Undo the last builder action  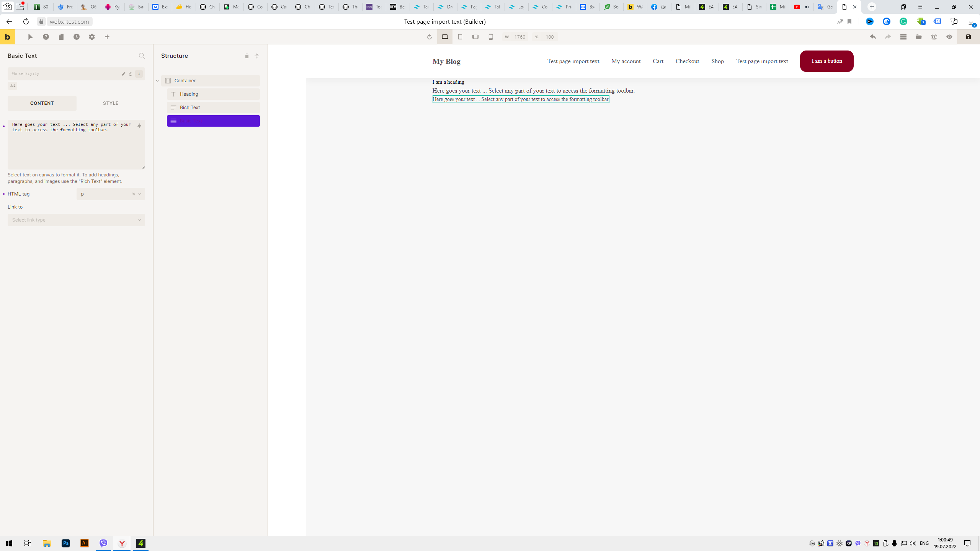[x=873, y=37]
